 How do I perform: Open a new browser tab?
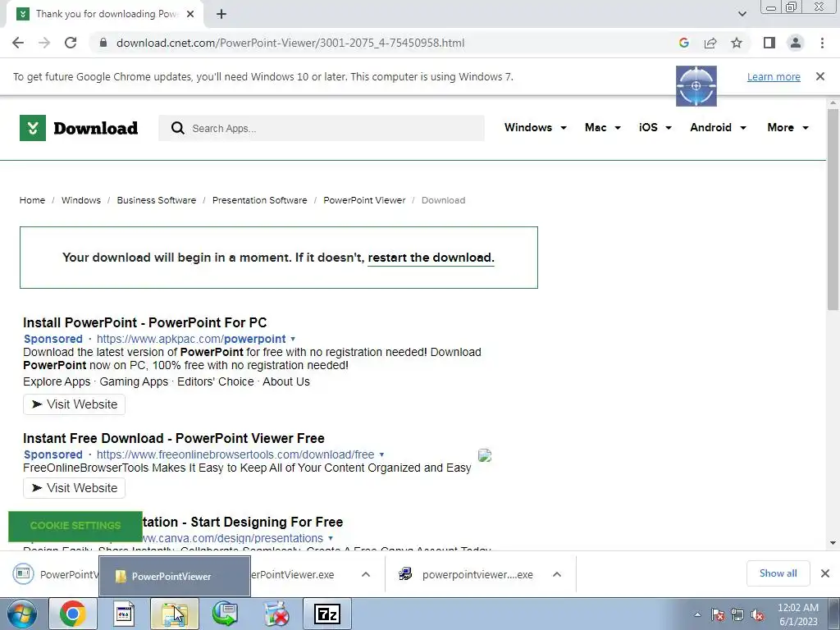click(x=221, y=14)
